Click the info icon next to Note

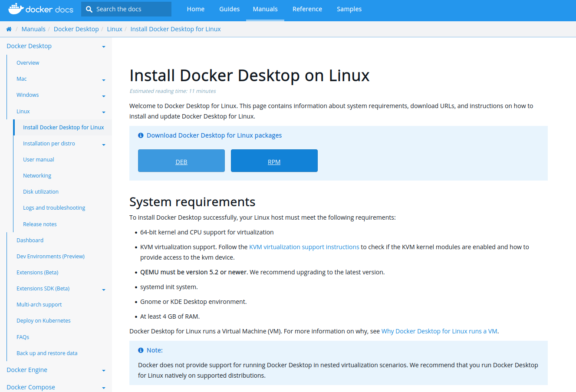[141, 350]
